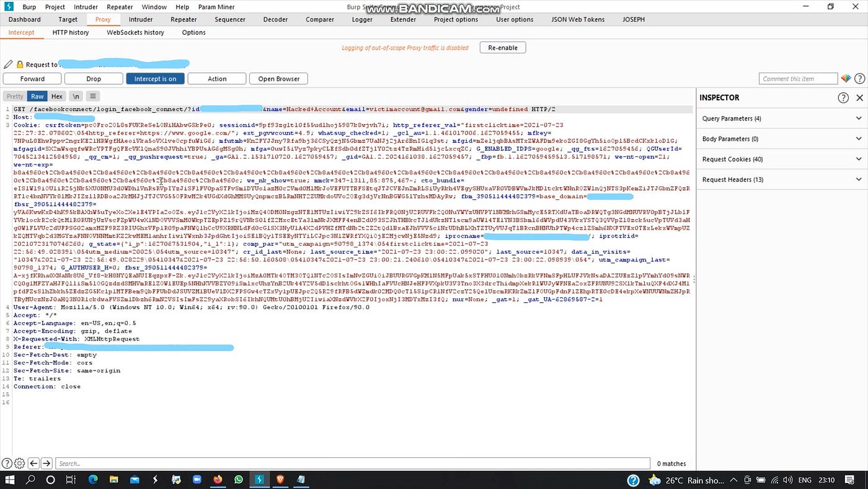Open the Intruder menu in menu bar
Viewport: 868px width, 489px height.
tap(86, 7)
